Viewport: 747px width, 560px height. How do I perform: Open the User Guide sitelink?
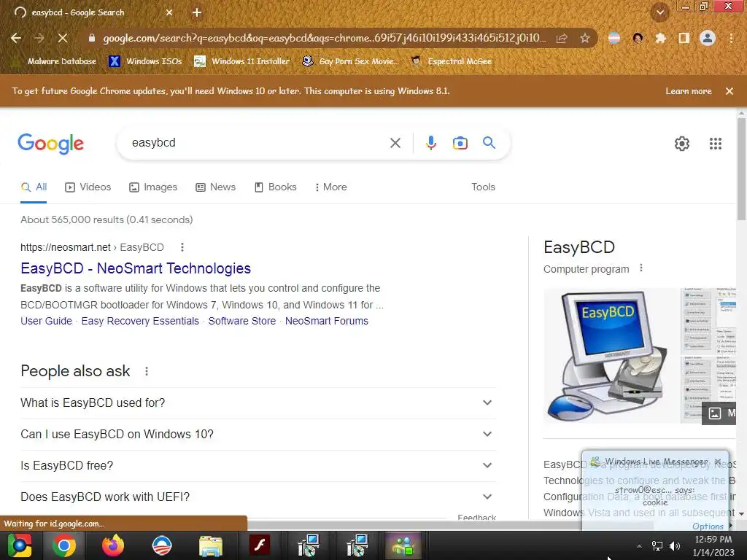pyautogui.click(x=46, y=321)
